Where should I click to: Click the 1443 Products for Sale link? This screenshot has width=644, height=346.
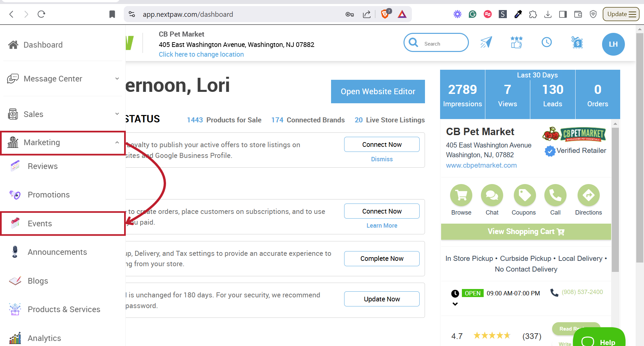tap(224, 120)
